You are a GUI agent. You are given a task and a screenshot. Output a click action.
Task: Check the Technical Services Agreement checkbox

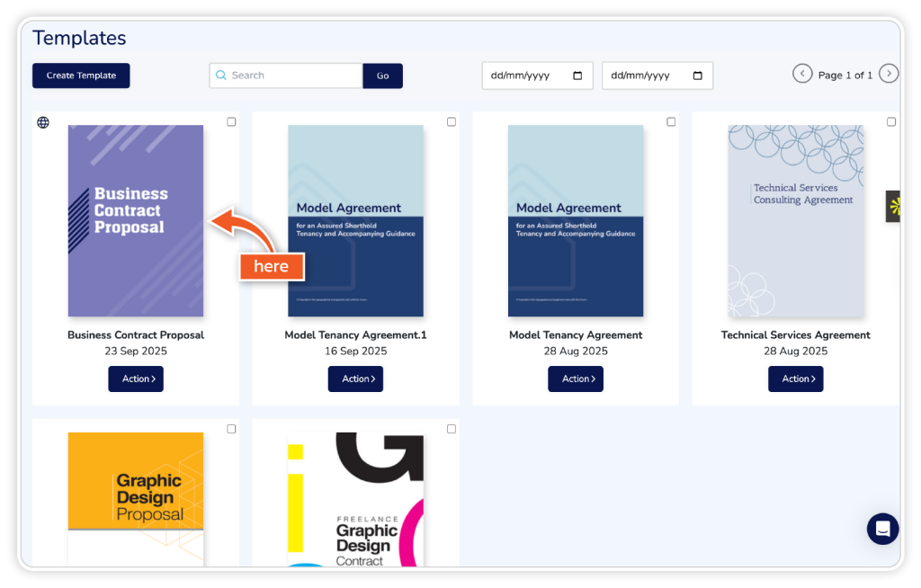coord(891,121)
